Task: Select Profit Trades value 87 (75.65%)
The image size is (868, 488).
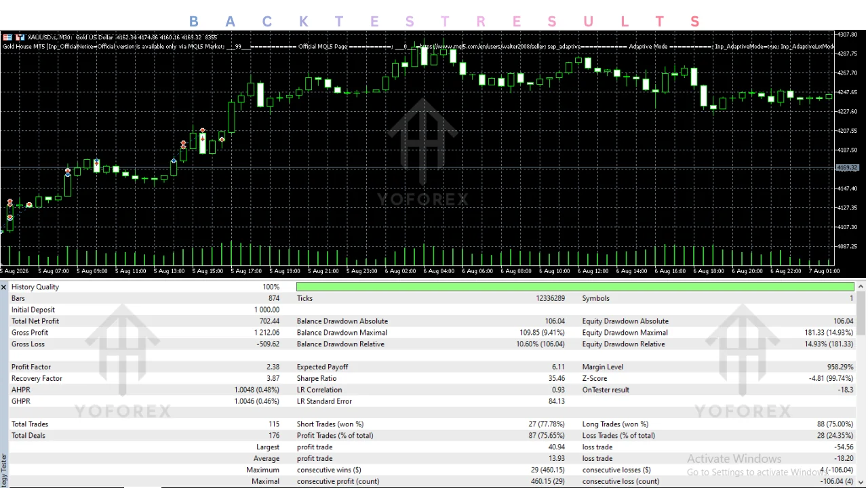Action: (x=547, y=436)
